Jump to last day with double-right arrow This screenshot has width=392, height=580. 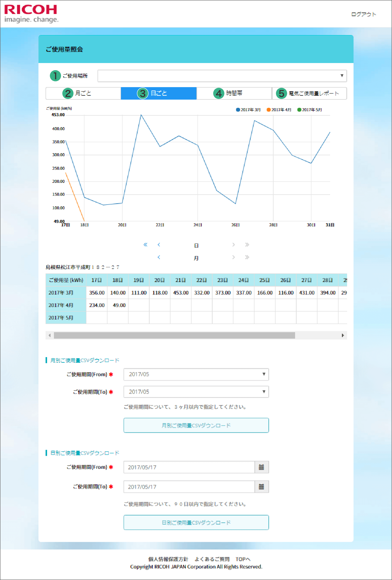(x=247, y=245)
